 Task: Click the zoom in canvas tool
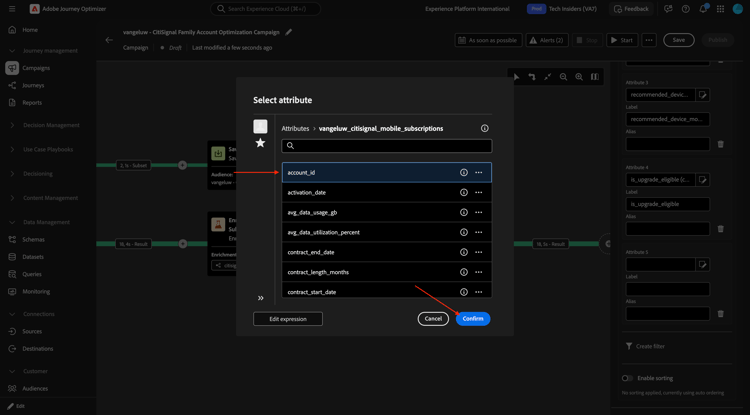tap(579, 76)
